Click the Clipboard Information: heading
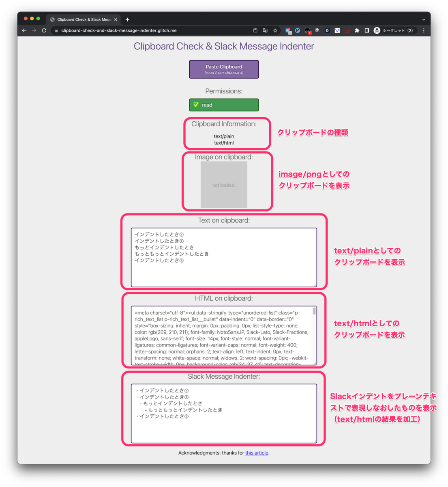Viewport: 448px width, 487px height. (x=224, y=124)
